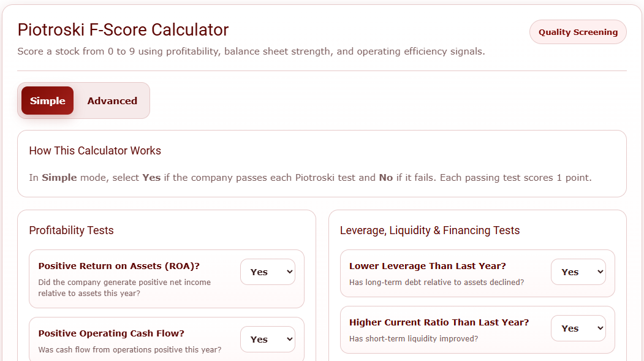The height and width of the screenshot is (361, 644).
Task: Click the How This Calculator Works panel
Action: pos(322,164)
